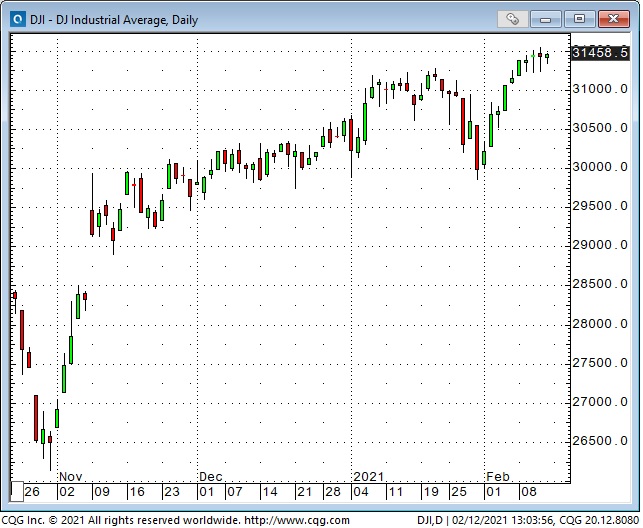Click the CQG chart icon in title bar
Screen dimensions: 643x528
pyautogui.click(x=18, y=19)
